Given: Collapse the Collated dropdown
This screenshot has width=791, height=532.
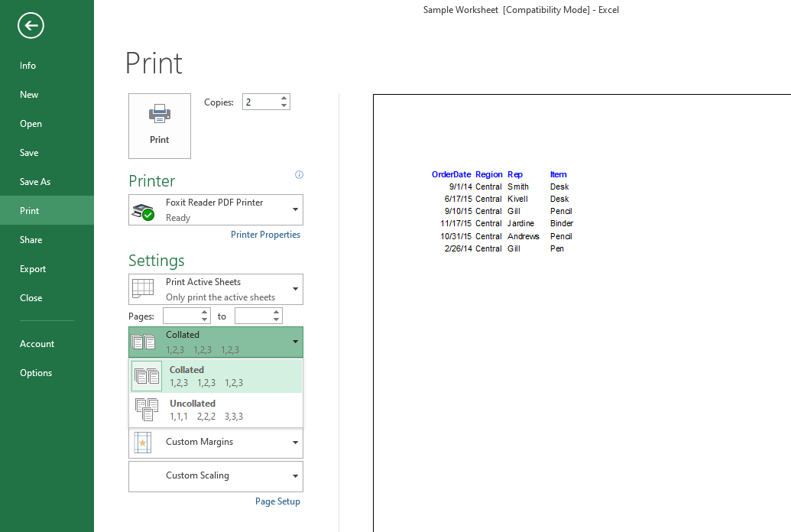Looking at the screenshot, I should coord(295,342).
